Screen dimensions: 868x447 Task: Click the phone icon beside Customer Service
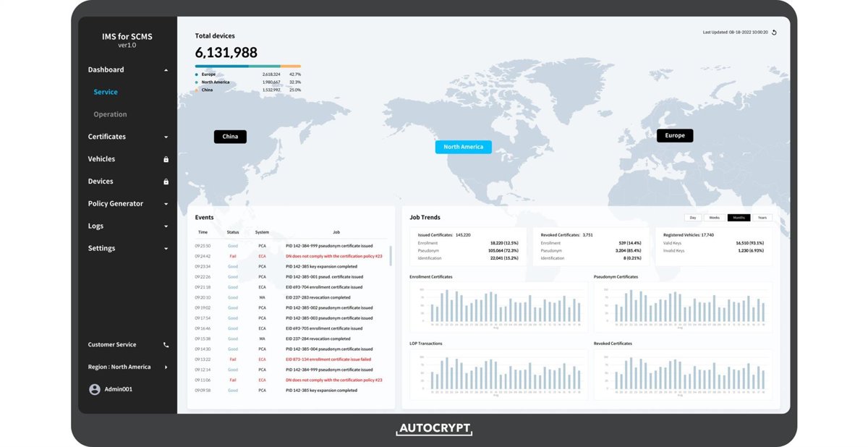click(166, 345)
